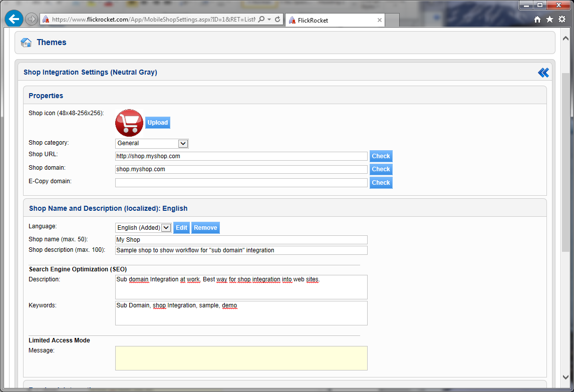The width and height of the screenshot is (574, 392).
Task: Close the FlickRocket browser tab
Action: tap(380, 21)
